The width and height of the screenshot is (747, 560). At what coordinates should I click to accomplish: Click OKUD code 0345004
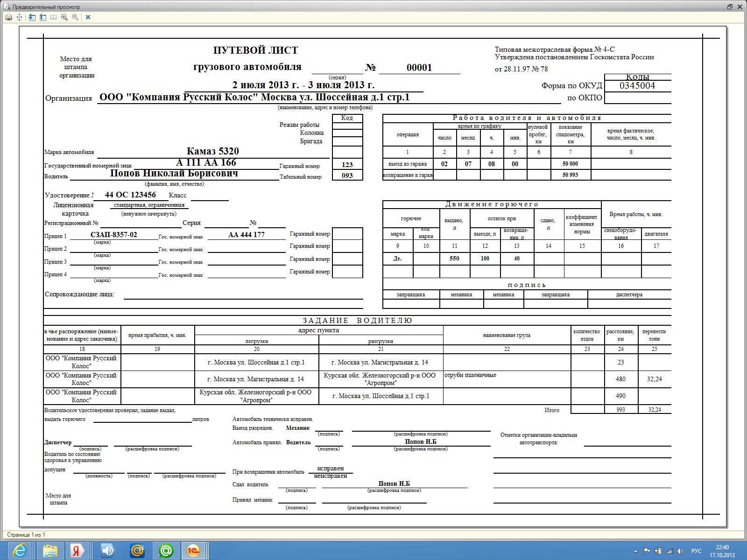[x=637, y=85]
